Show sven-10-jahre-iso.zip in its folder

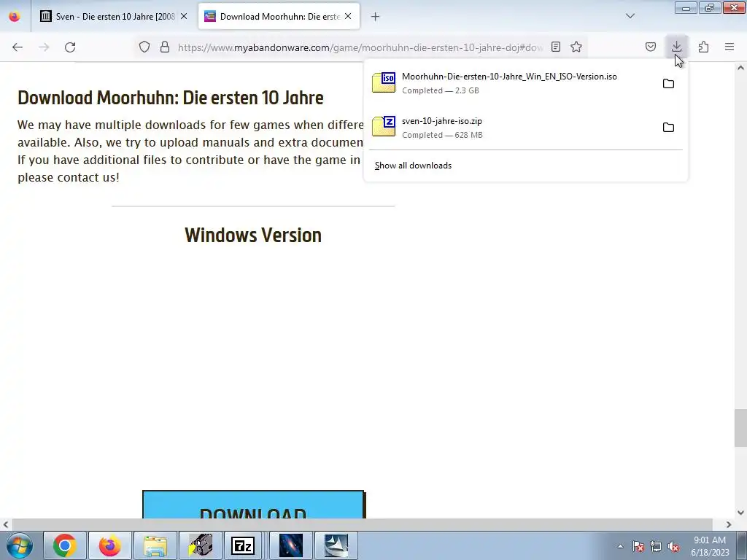668,128
